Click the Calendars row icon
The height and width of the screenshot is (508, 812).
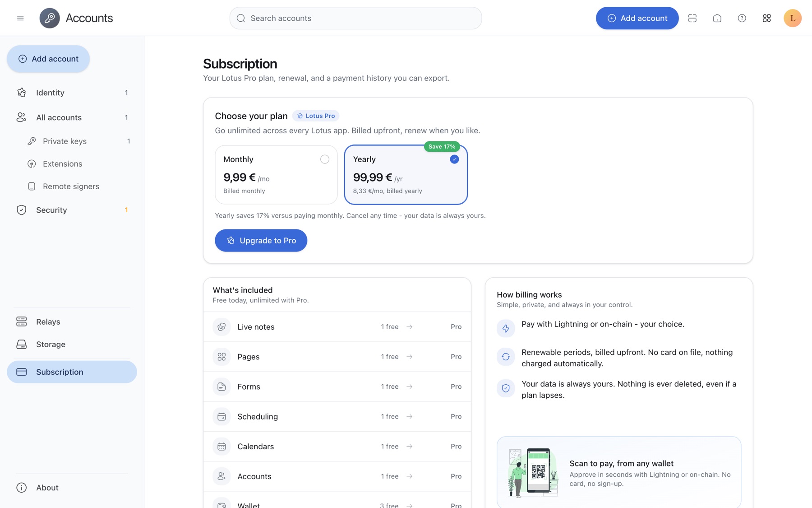click(x=221, y=447)
